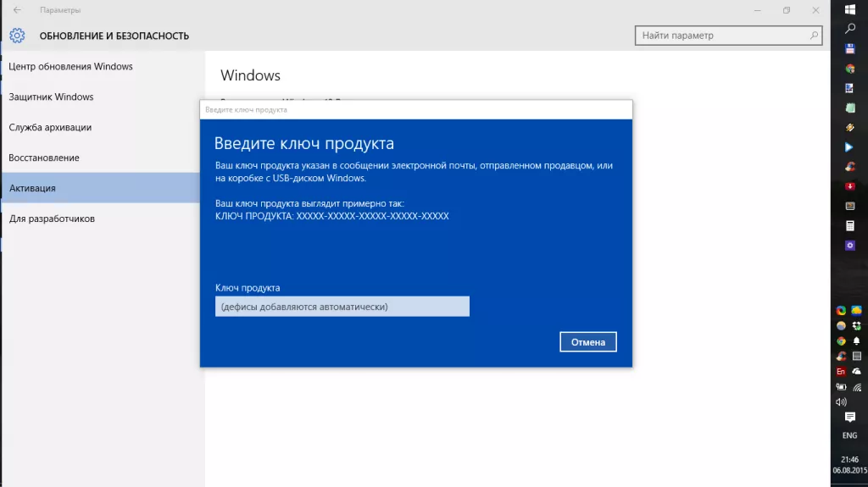Image resolution: width=868 pixels, height=487 pixels.
Task: Open the Windows Start button
Action: tap(849, 8)
